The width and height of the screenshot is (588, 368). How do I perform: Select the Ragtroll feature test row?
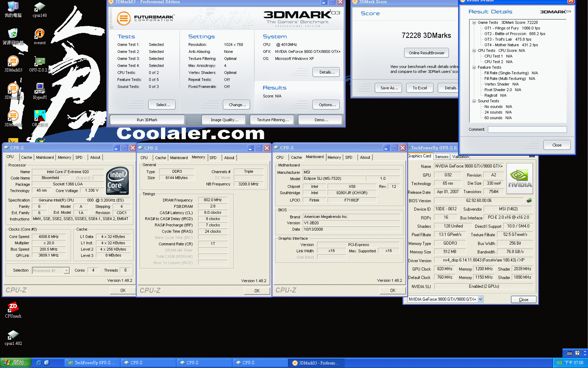pos(495,95)
